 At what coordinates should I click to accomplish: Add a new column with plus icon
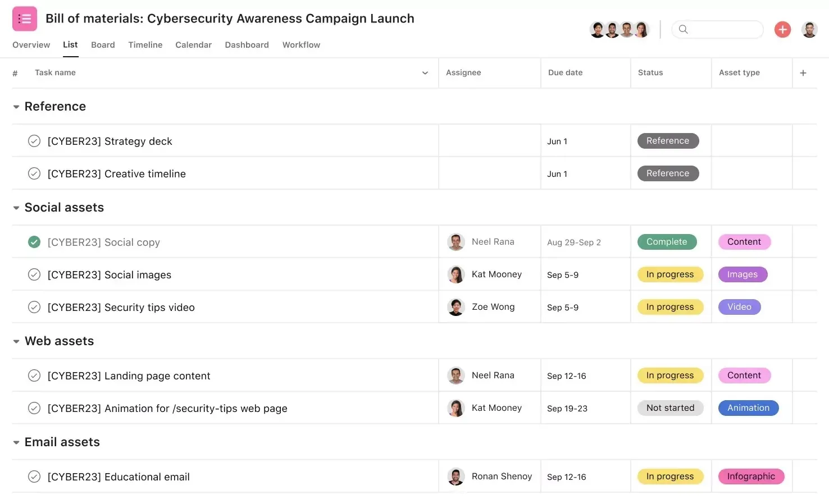point(803,73)
